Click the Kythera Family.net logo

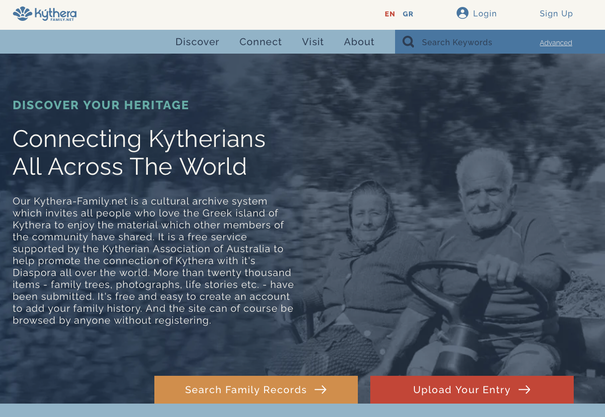click(45, 14)
